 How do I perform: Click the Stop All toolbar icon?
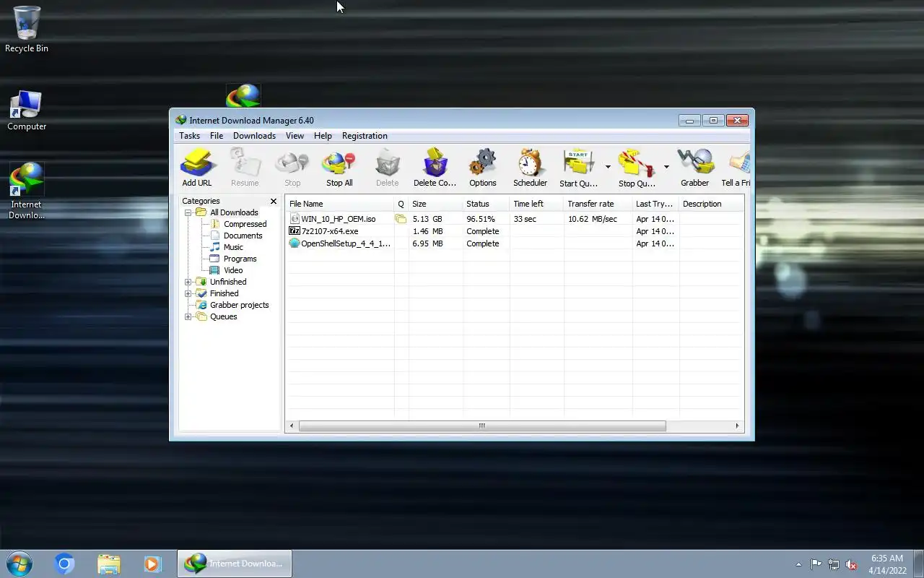click(x=339, y=168)
